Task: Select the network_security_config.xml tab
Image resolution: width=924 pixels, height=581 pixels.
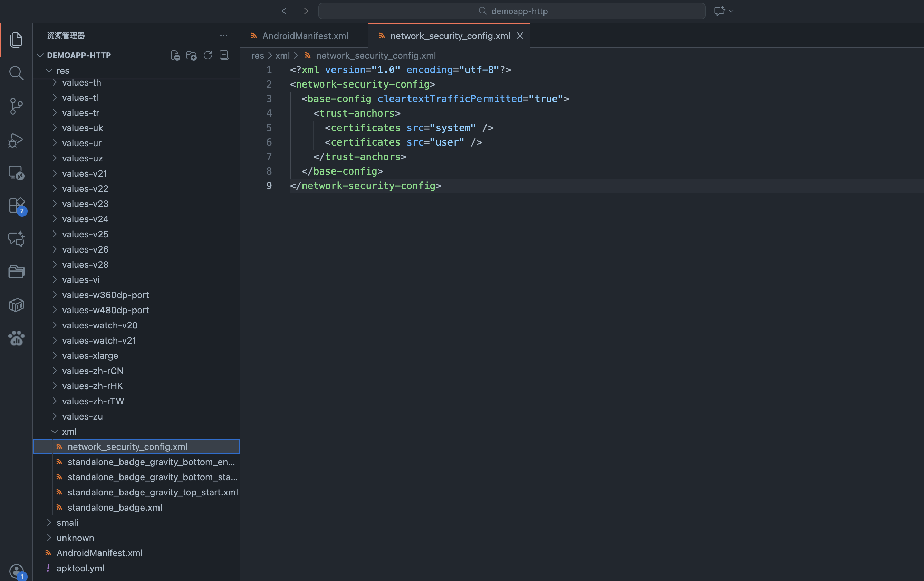Action: pyautogui.click(x=450, y=36)
